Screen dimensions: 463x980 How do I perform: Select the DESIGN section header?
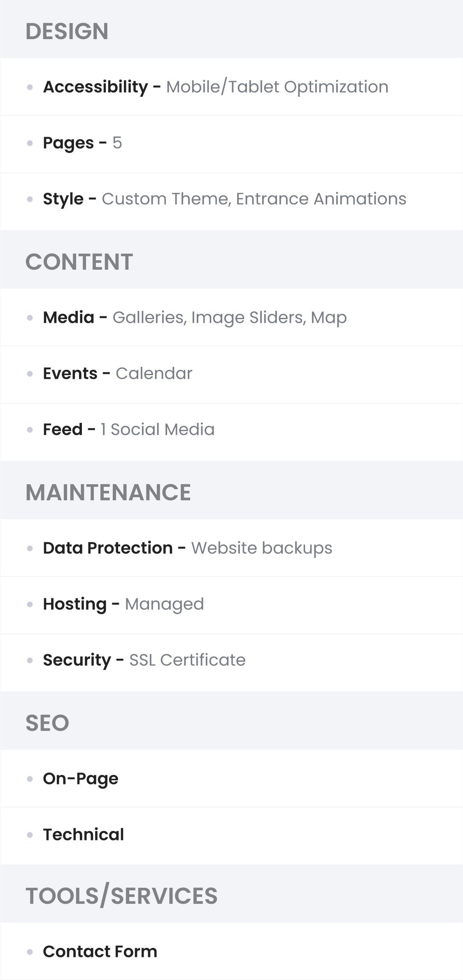point(67,31)
